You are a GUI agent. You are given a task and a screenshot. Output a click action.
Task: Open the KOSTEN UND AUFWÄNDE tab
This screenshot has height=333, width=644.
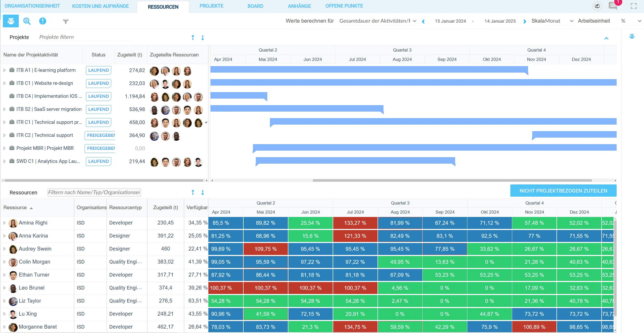[x=100, y=6]
